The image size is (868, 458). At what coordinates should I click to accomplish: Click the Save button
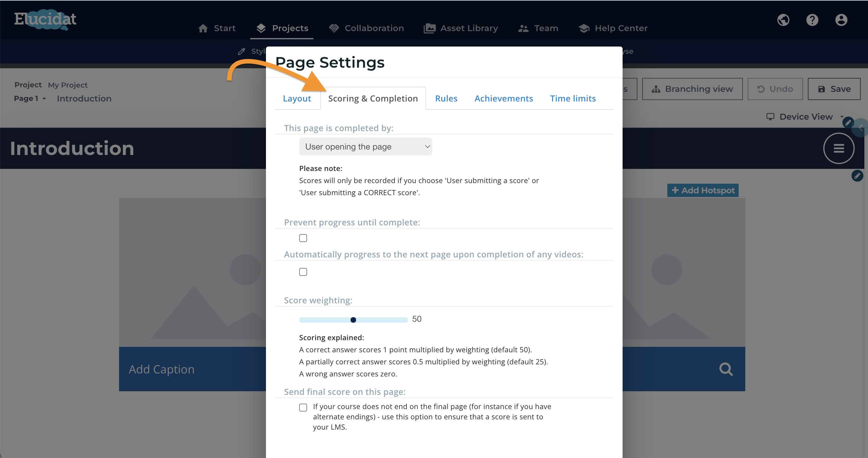click(834, 89)
